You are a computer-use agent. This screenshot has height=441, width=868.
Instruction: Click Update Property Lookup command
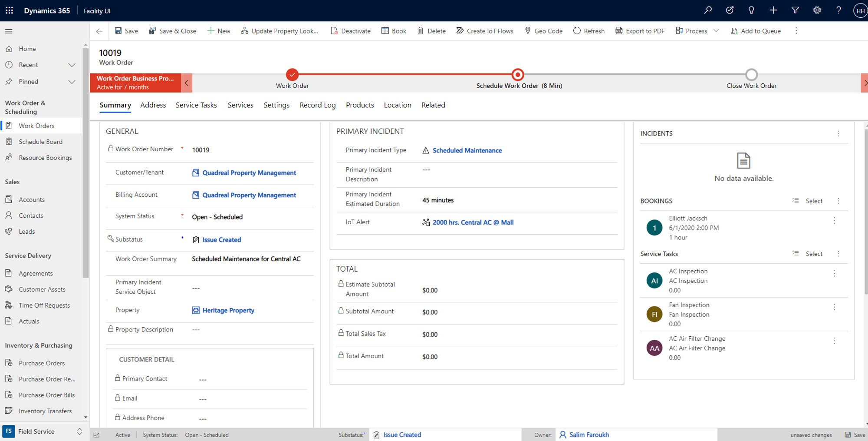(x=280, y=31)
